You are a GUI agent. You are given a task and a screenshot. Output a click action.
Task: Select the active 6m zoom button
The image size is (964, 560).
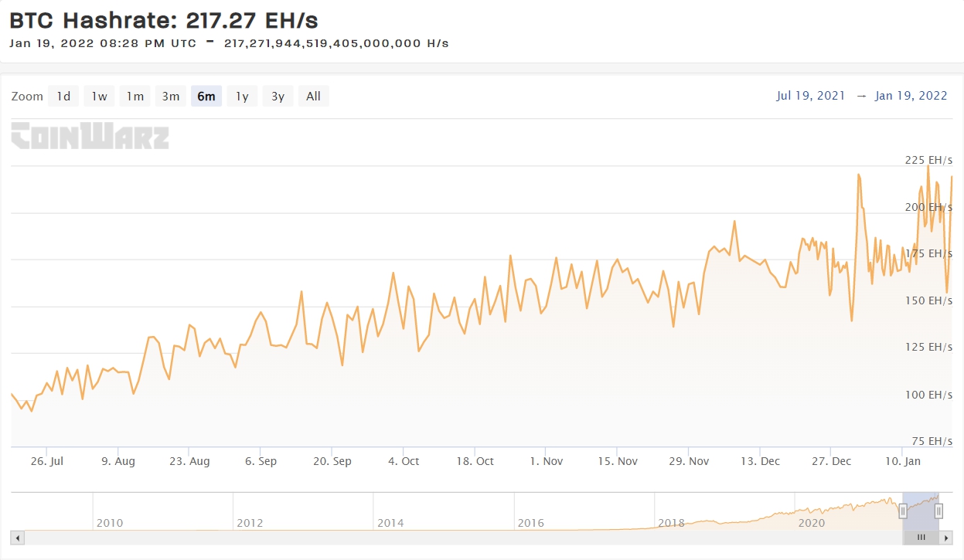(x=206, y=96)
